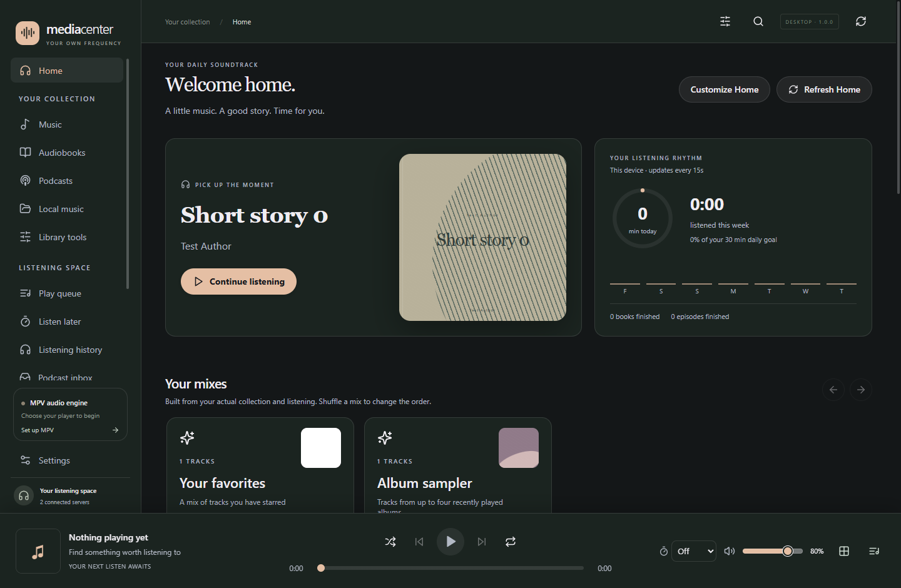
Task: Open the grid layout icon in player bar
Action: click(844, 551)
